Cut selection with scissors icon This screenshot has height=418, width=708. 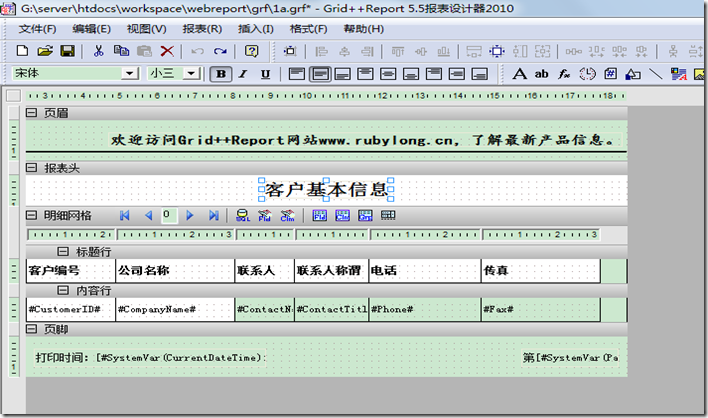point(98,51)
